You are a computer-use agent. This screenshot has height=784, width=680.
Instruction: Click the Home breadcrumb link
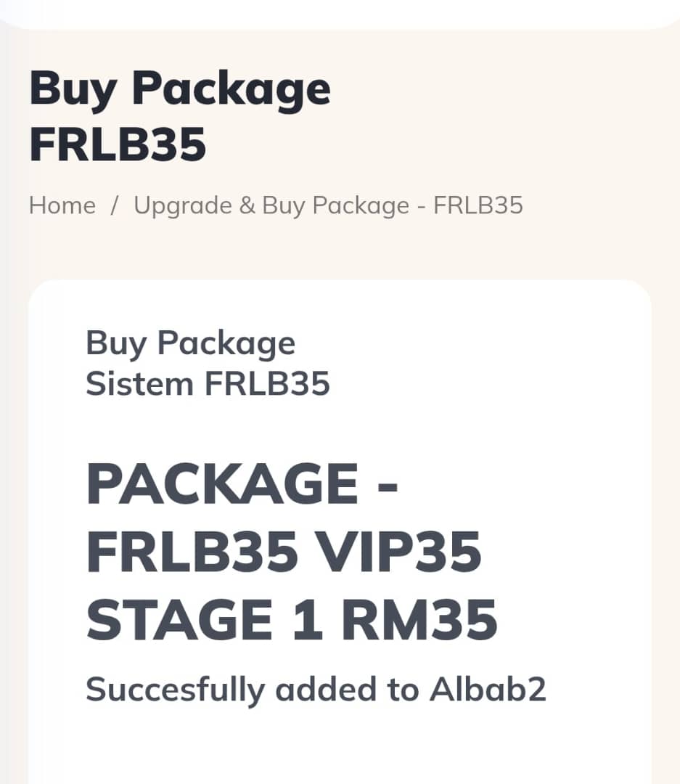pyautogui.click(x=62, y=205)
